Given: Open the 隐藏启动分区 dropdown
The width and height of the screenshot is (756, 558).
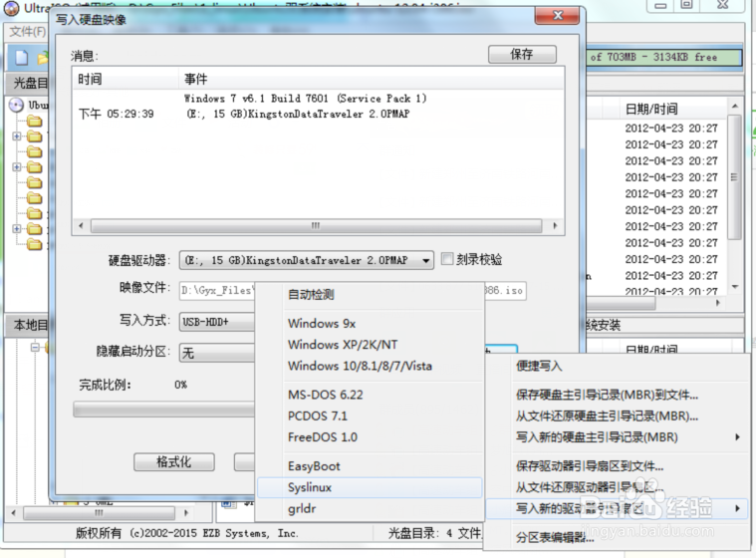Looking at the screenshot, I should pyautogui.click(x=217, y=353).
